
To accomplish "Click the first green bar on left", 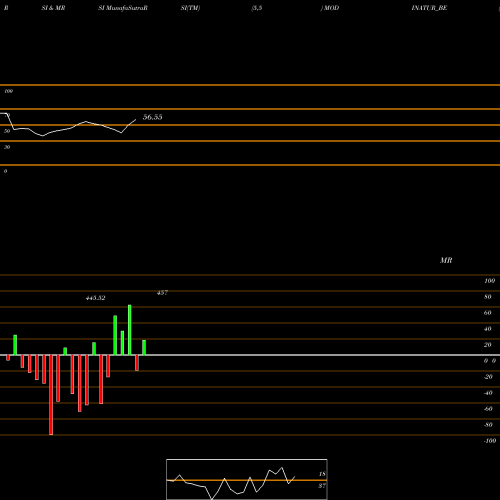I will coord(15,345).
